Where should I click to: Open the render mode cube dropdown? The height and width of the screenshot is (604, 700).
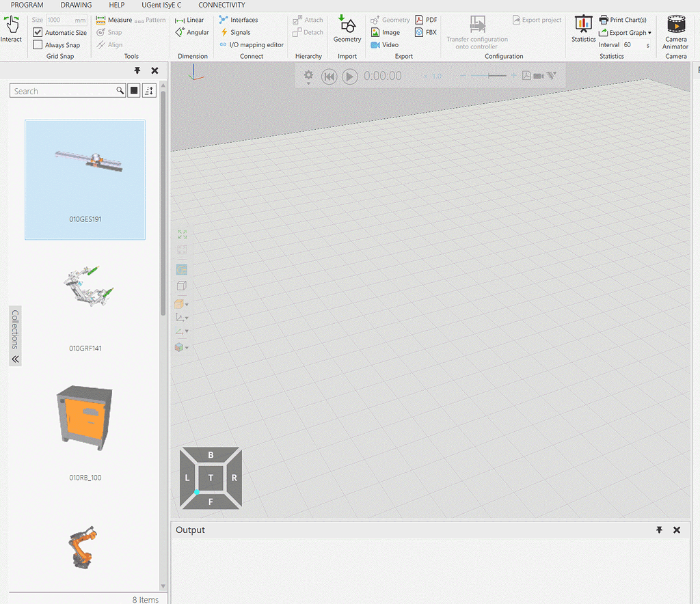tap(181, 305)
